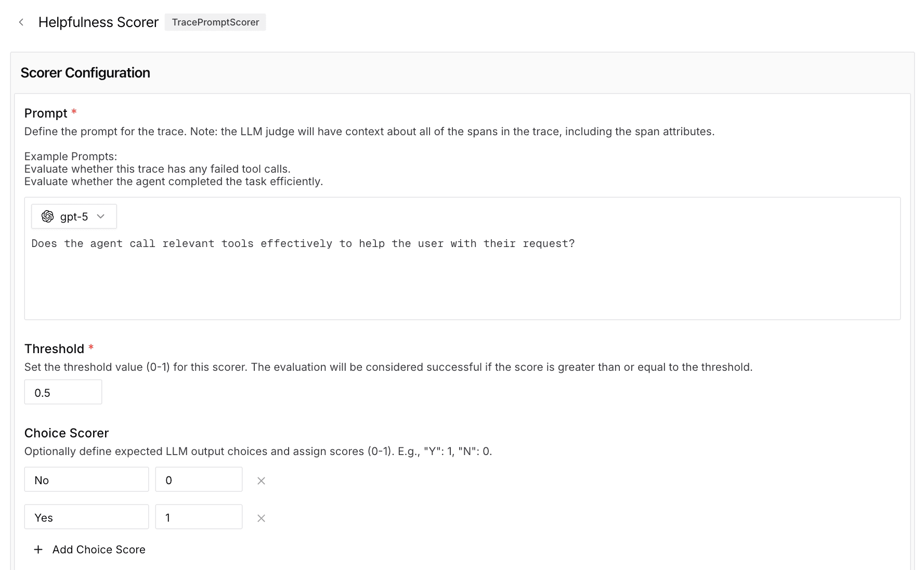Click the back navigation arrow

21,22
